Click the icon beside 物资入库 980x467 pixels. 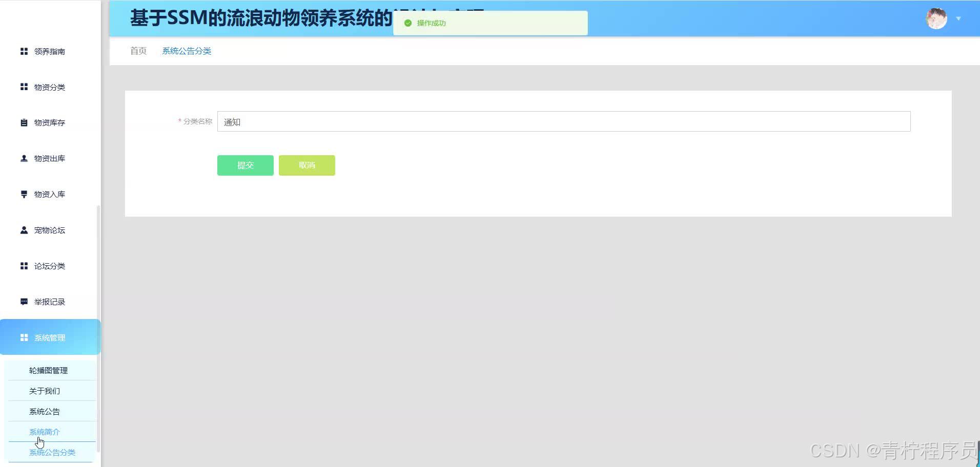click(x=24, y=194)
